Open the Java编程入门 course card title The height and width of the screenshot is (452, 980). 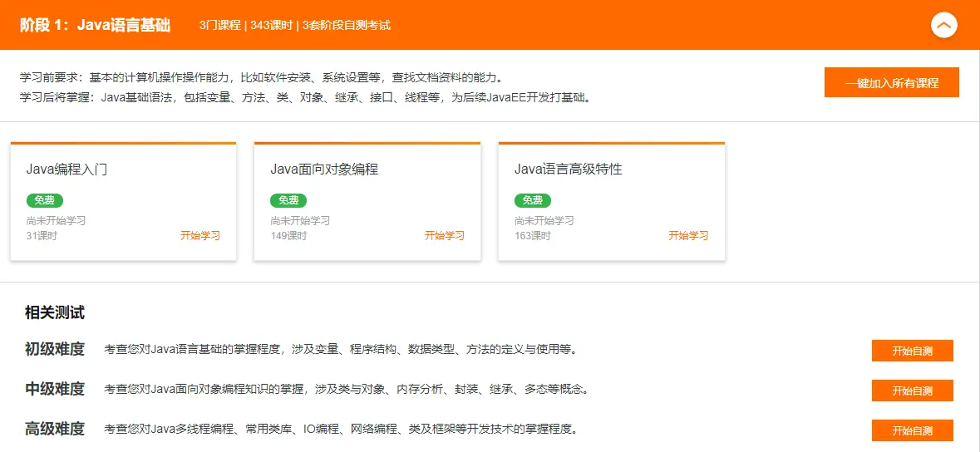66,169
